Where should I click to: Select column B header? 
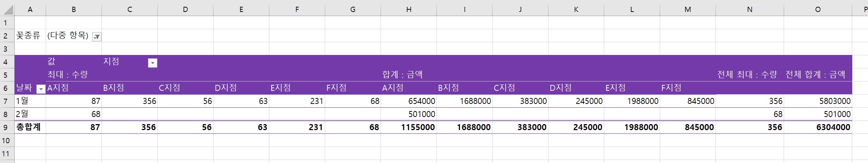pyautogui.click(x=74, y=9)
